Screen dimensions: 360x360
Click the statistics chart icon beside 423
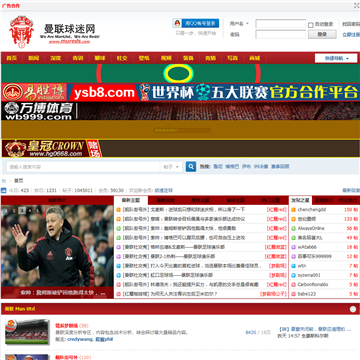click(x=4, y=191)
